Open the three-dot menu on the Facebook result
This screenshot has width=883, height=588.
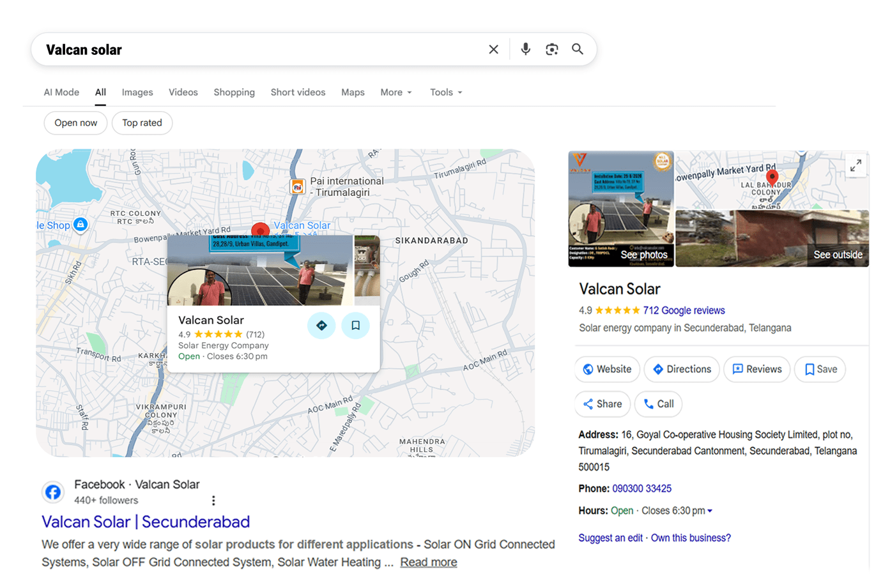coord(213,500)
